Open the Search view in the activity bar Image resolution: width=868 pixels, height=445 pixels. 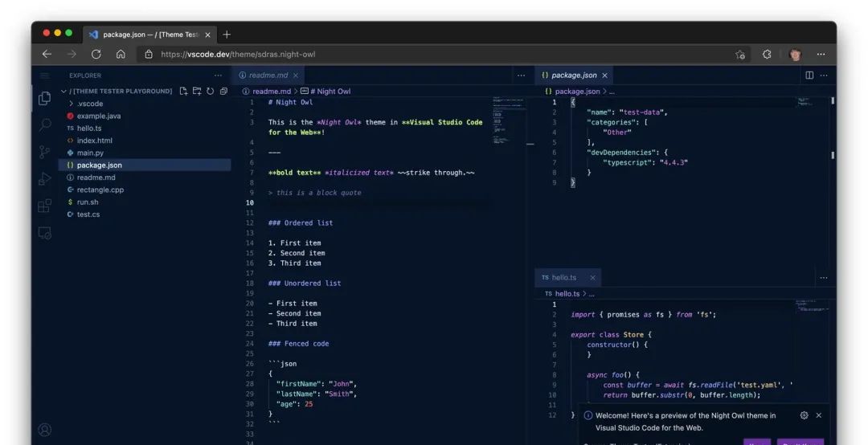pyautogui.click(x=45, y=125)
